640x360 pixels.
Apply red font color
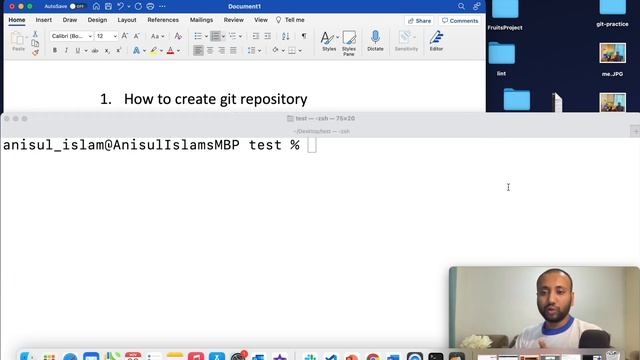point(171,50)
